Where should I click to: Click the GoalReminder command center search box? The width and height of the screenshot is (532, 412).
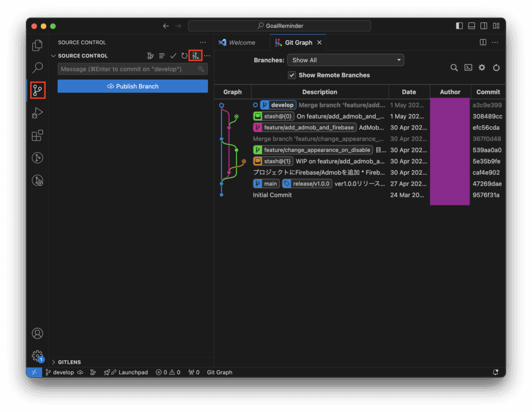click(x=280, y=26)
